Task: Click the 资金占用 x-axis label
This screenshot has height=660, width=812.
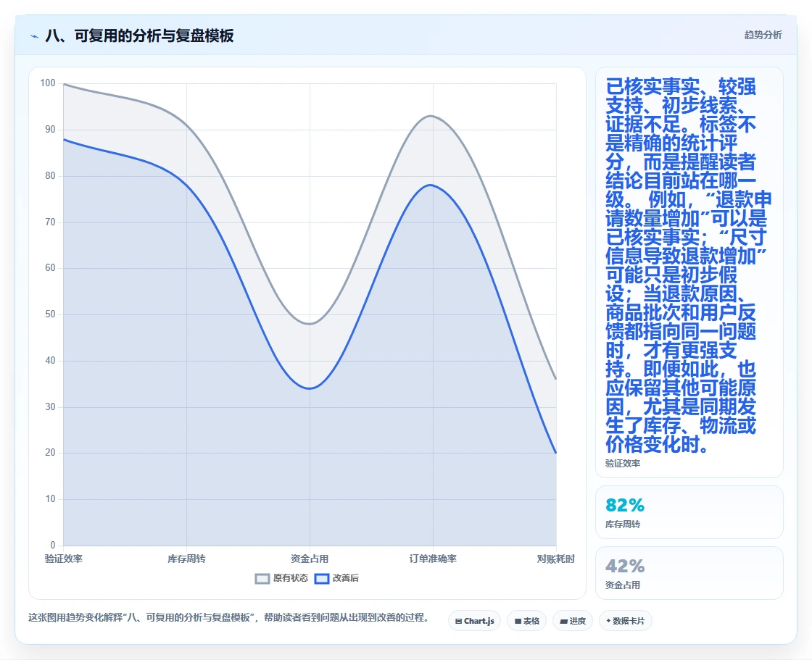Action: pos(310,559)
